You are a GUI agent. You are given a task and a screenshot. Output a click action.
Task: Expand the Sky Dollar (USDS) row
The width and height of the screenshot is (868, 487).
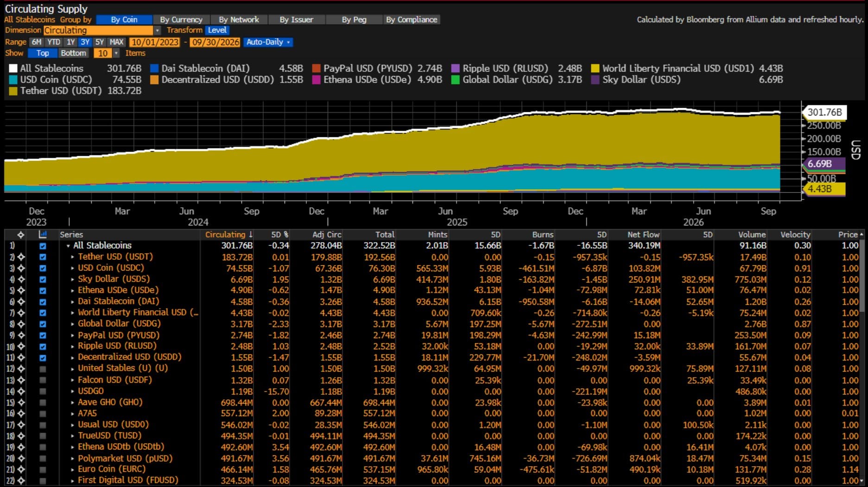pyautogui.click(x=72, y=279)
